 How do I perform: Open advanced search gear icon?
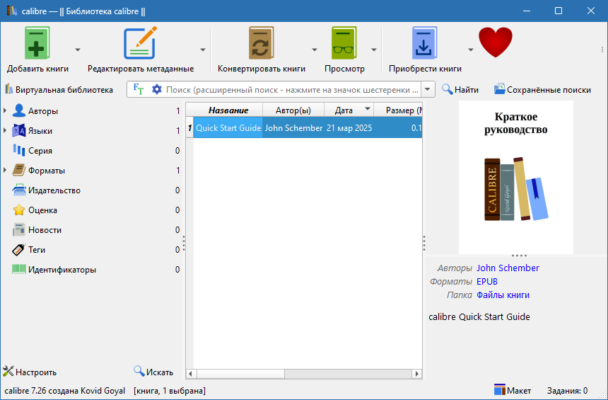pos(157,90)
